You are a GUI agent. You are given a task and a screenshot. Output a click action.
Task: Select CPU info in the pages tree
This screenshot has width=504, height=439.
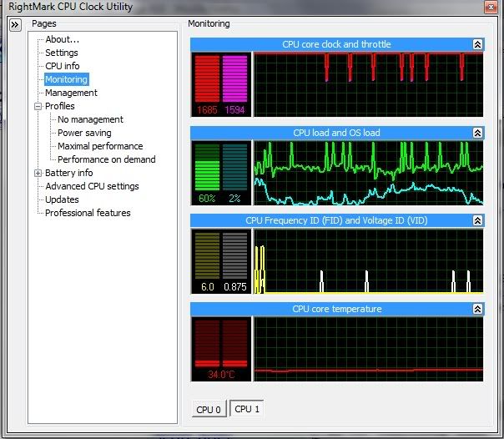point(63,66)
